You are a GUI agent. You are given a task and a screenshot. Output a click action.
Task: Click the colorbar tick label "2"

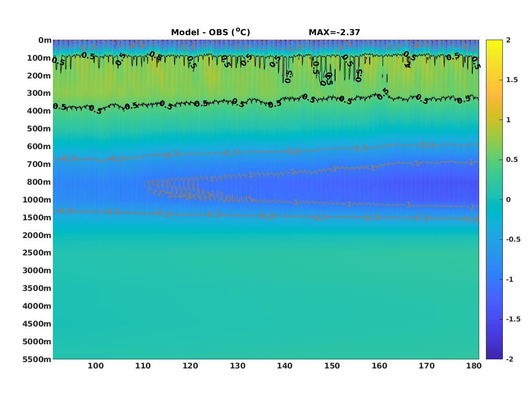pos(508,40)
